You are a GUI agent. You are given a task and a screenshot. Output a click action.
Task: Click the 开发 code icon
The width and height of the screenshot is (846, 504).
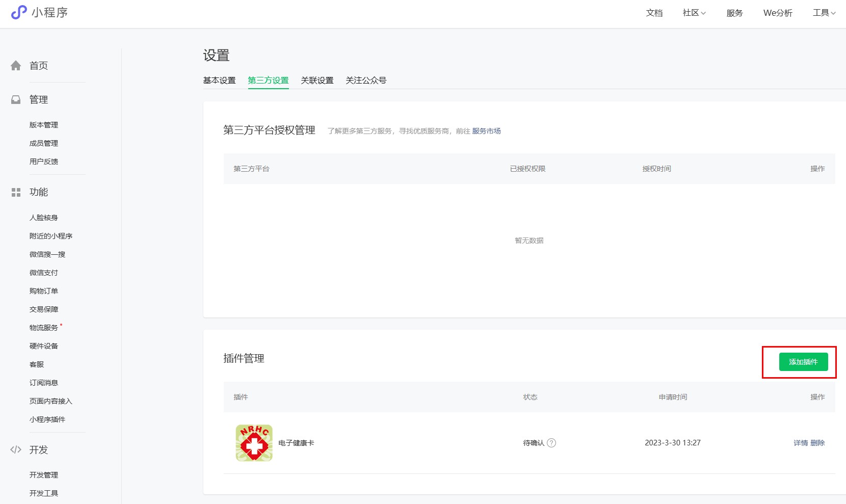tap(16, 449)
